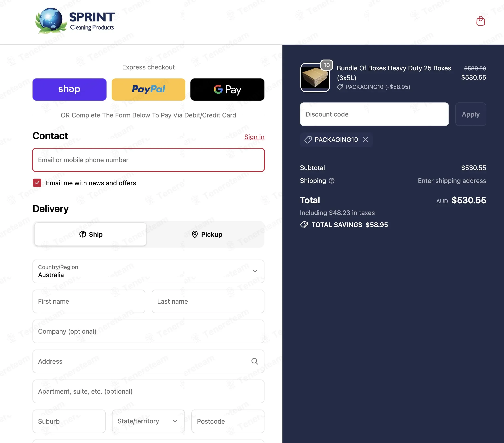Choose PayPal express checkout

click(148, 89)
